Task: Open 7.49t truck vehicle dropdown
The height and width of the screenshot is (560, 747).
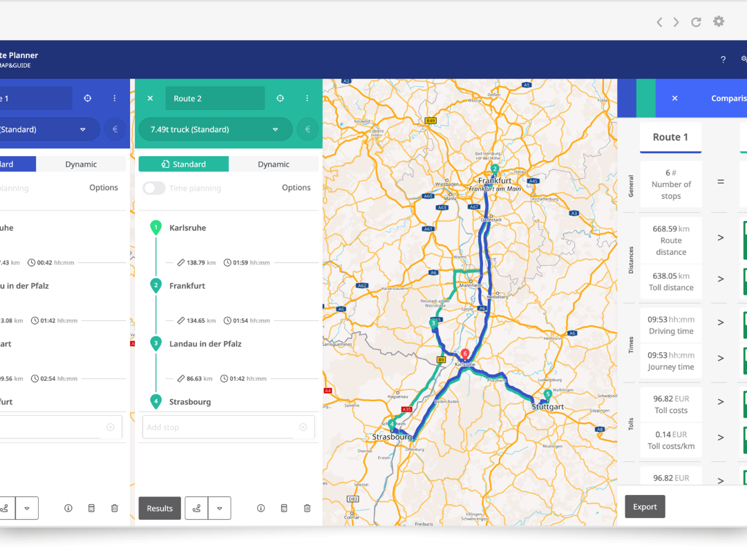Action: pos(216,129)
